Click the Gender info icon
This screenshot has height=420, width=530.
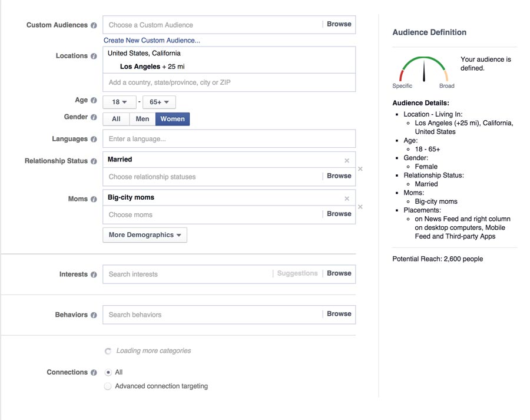pos(94,117)
